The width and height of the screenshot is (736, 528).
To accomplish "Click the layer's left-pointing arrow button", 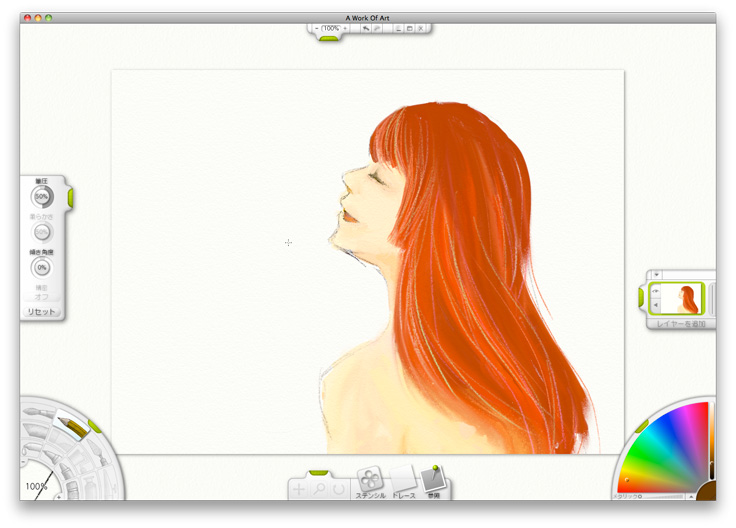I will point(655,306).
